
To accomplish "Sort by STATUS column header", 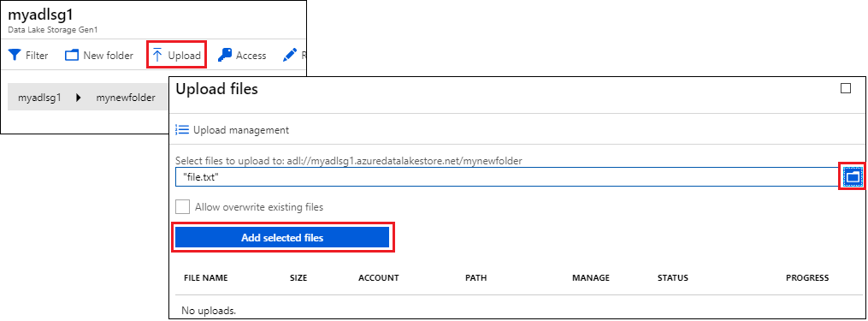I will coord(672,277).
